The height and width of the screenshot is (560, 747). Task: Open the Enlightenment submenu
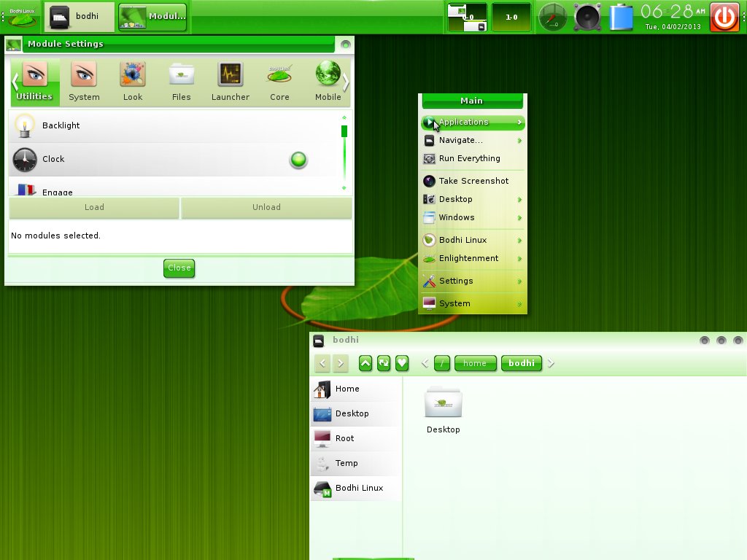[x=473, y=259]
